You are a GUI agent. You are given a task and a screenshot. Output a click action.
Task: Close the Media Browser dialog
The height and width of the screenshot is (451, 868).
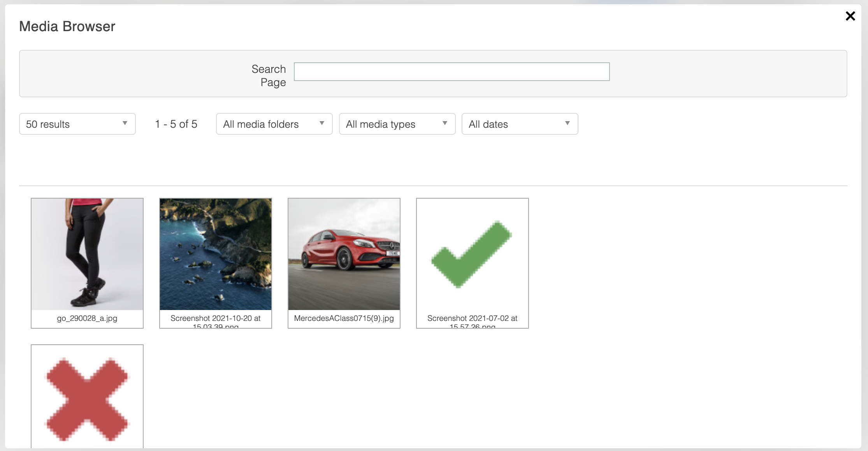click(850, 16)
